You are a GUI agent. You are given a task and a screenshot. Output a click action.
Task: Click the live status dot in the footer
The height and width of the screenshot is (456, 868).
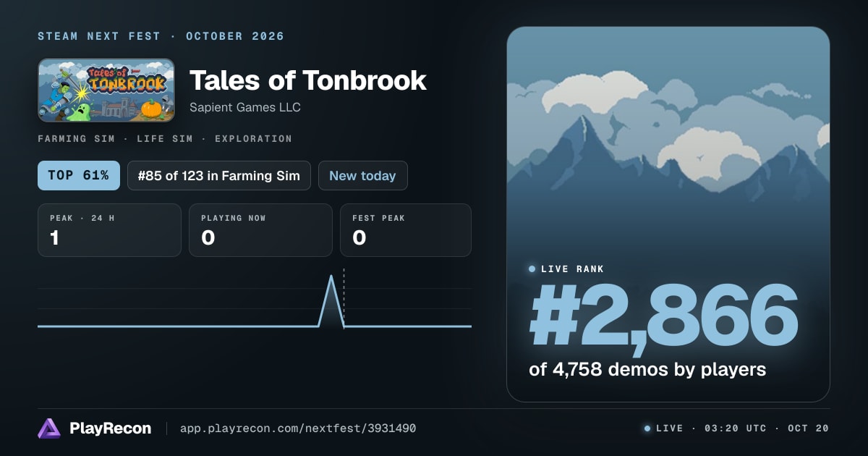point(647,428)
